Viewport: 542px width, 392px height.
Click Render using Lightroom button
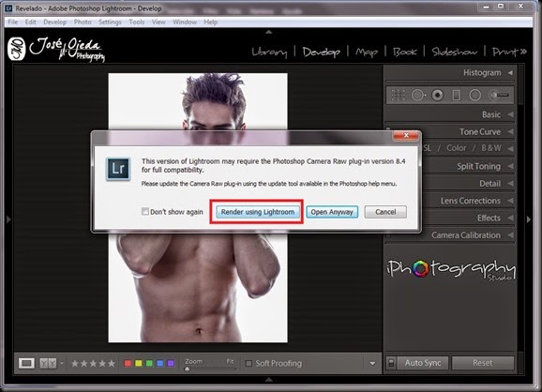tap(258, 212)
